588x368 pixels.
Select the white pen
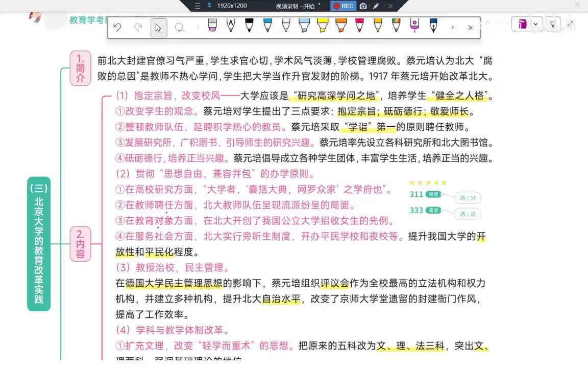click(x=286, y=26)
